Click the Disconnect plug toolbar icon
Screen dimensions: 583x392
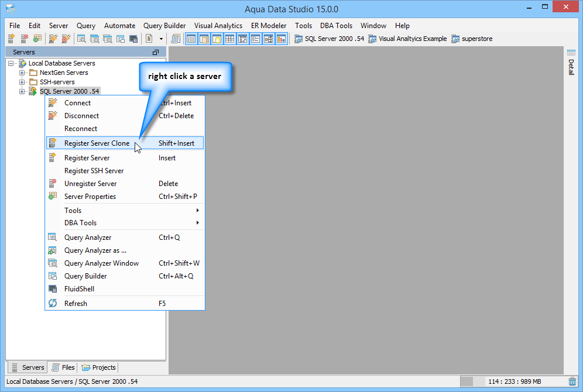[x=66, y=39]
